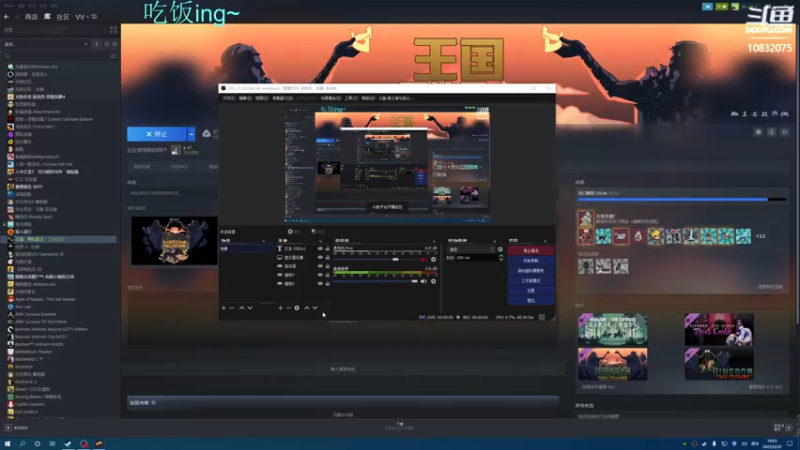Screen dimensions: 800x450
Task: Open 桌面音频 settings gear in audio mixer
Action: coord(433,281)
